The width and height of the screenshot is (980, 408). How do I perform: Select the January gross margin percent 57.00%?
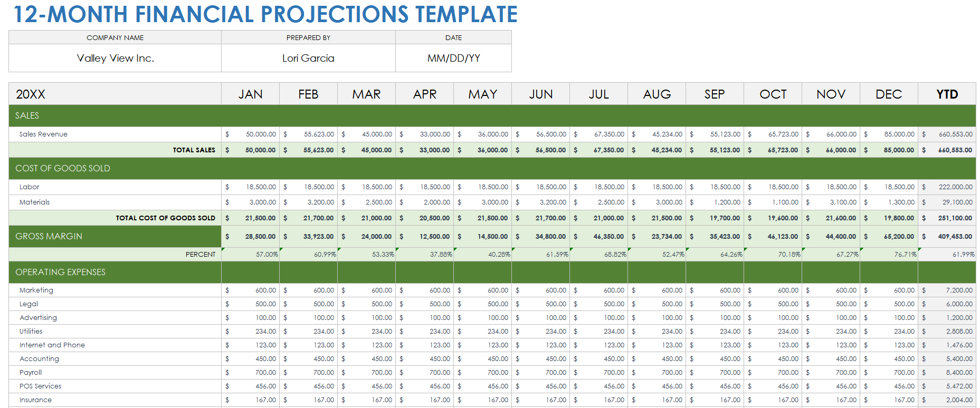pos(267,255)
